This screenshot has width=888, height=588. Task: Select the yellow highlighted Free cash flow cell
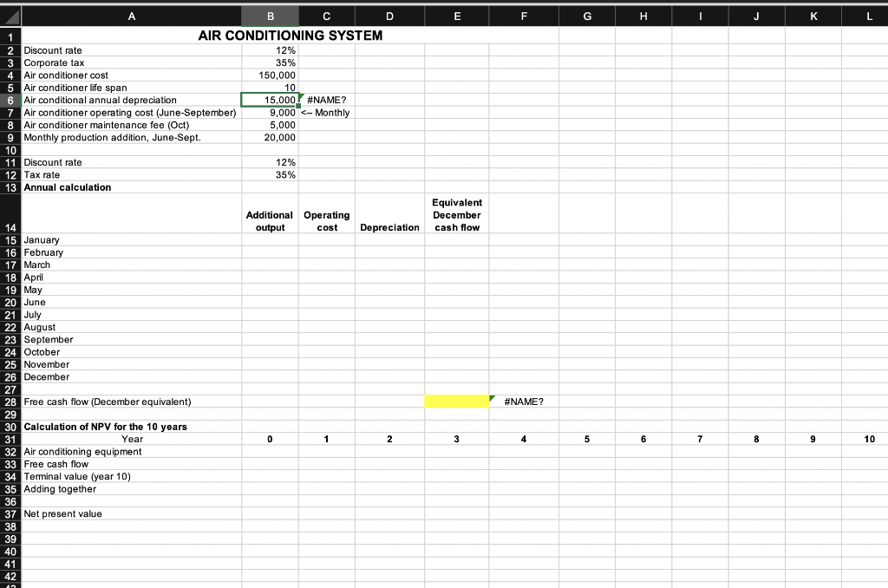click(457, 402)
